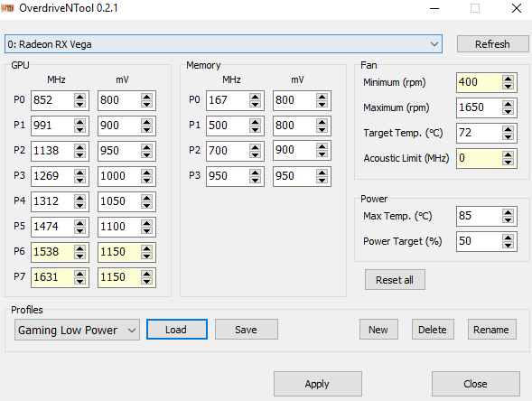This screenshot has width=532, height=401.
Task: Minimize the OverdriveNTool window
Action: (x=434, y=8)
